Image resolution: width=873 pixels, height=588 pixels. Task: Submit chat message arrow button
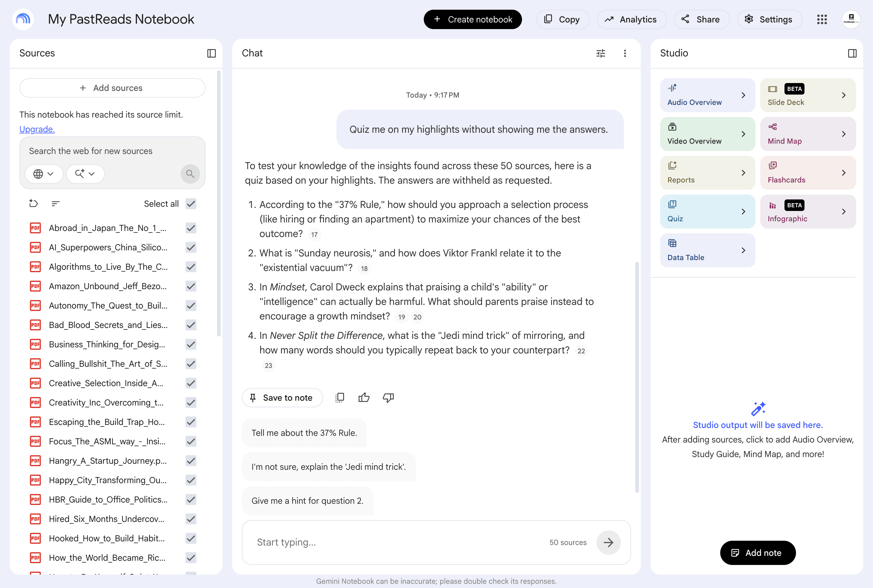[608, 542]
